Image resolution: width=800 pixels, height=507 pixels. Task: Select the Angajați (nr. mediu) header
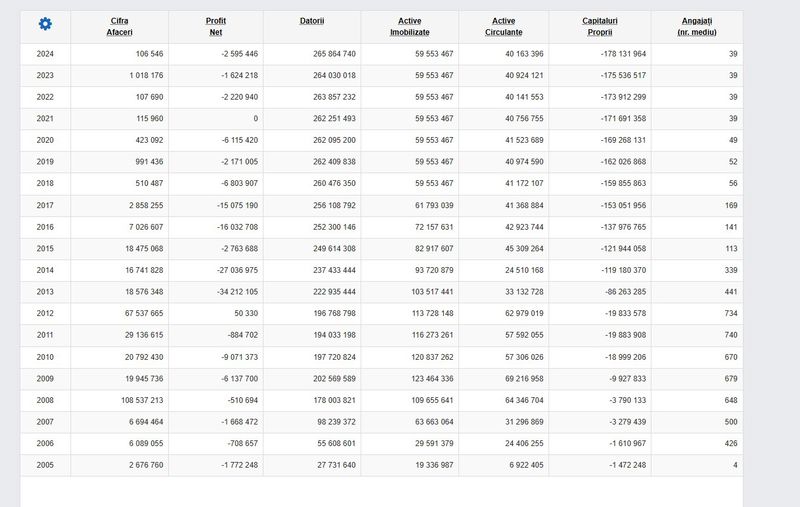click(696, 27)
